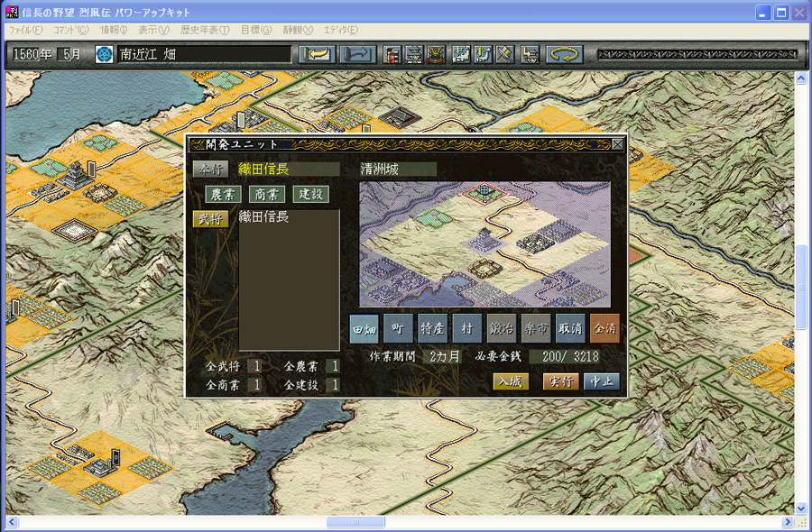Click the 全建設 count value
The height and width of the screenshot is (532, 812).
pyautogui.click(x=334, y=385)
